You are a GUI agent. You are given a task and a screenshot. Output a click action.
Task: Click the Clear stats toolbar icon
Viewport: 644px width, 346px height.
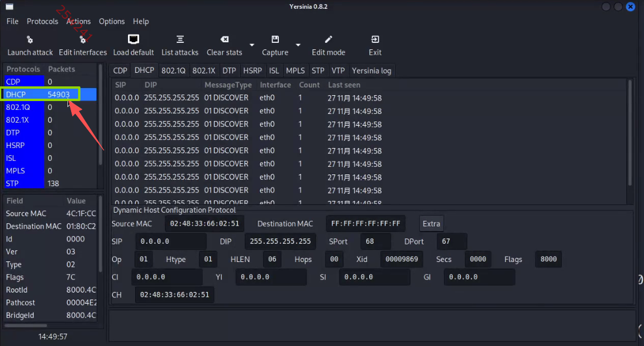point(224,39)
